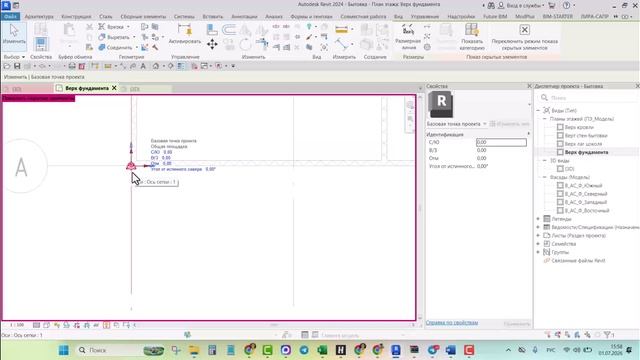Open Excel from the Windows taskbar

point(322,350)
